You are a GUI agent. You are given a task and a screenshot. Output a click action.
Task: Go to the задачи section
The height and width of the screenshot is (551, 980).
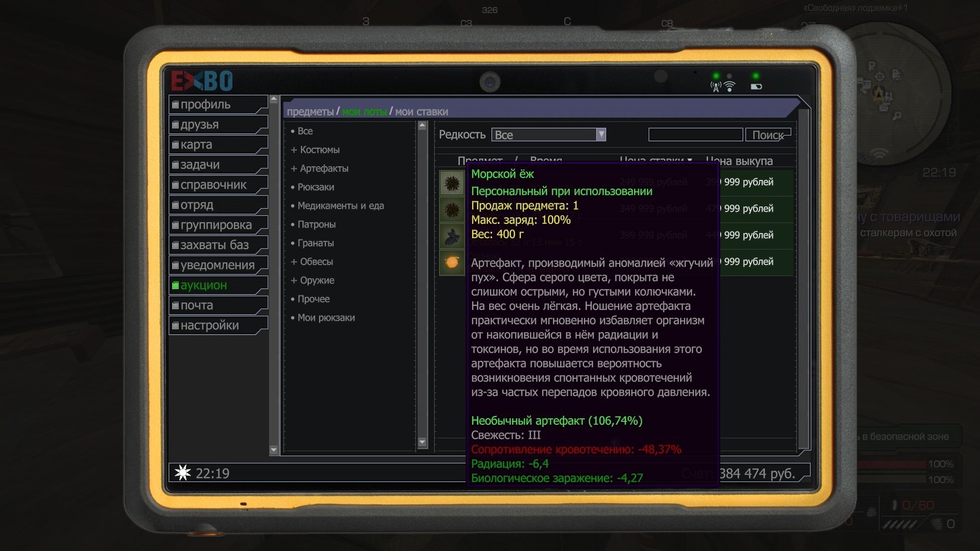point(218,165)
